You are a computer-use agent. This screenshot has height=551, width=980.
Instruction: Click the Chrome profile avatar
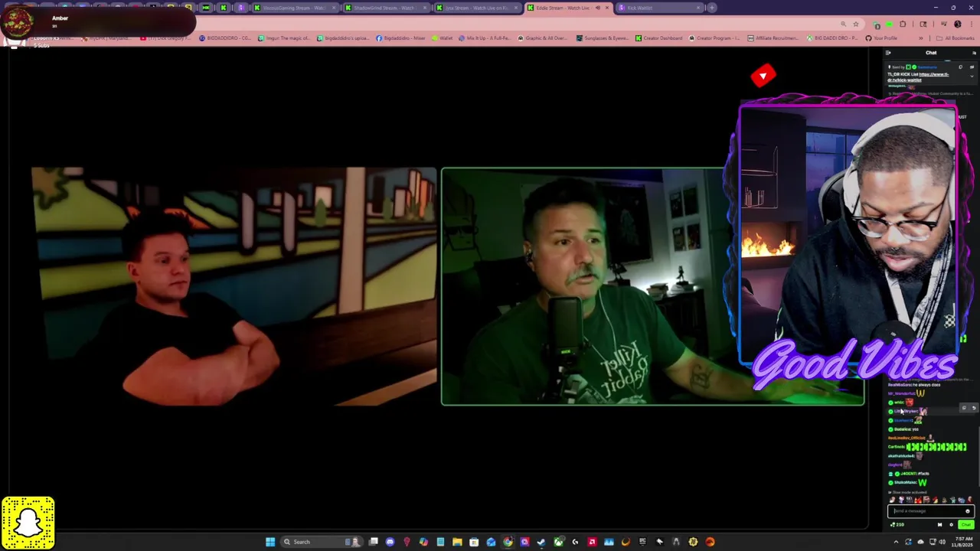(x=958, y=24)
